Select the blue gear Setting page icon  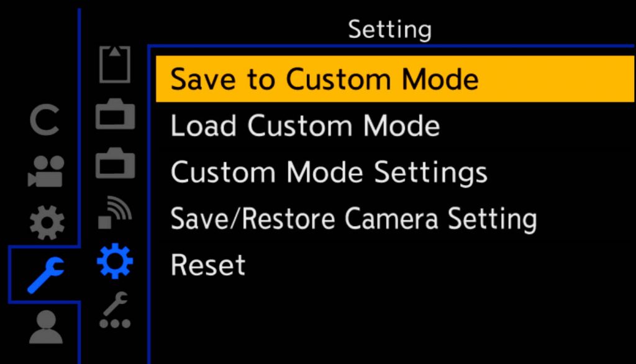[x=115, y=261]
